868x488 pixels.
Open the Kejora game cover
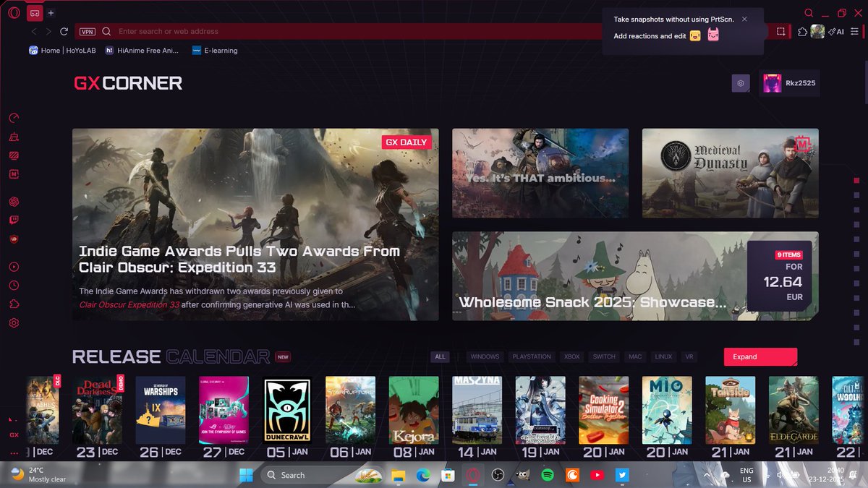[x=414, y=410]
